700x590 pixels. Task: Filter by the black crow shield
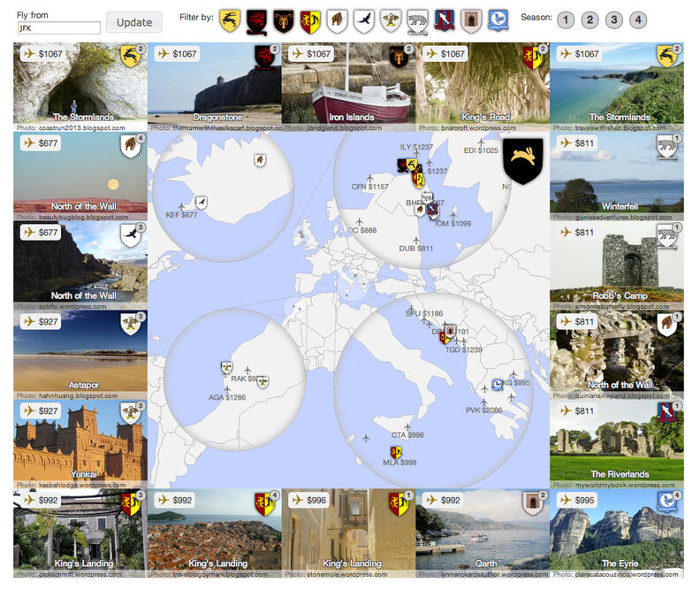pyautogui.click(x=363, y=20)
